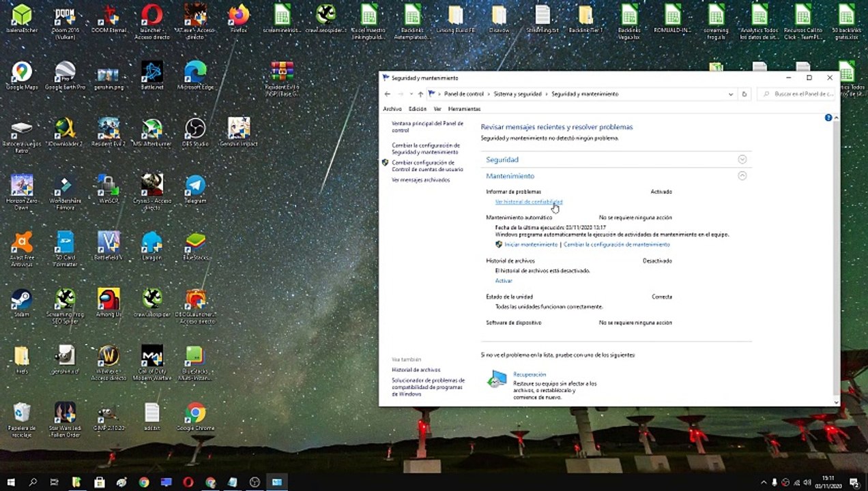Viewport: 868px width, 491px height.
Task: Click the window's vertical scrollbar
Action: 837,259
